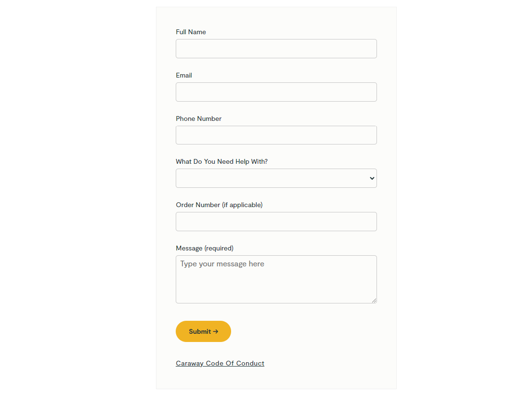Click the (required) text beside Message
Image resolution: width=532 pixels, height=394 pixels.
pyautogui.click(x=219, y=249)
